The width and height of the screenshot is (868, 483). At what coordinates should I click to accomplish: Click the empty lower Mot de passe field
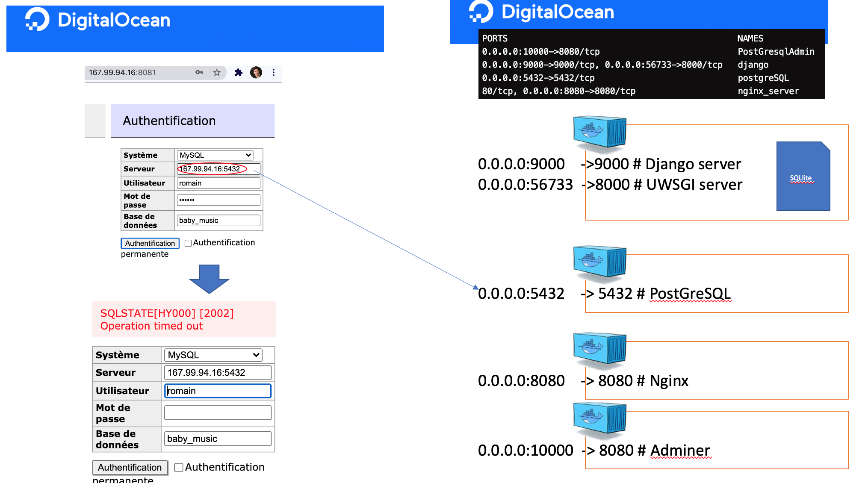pos(218,412)
